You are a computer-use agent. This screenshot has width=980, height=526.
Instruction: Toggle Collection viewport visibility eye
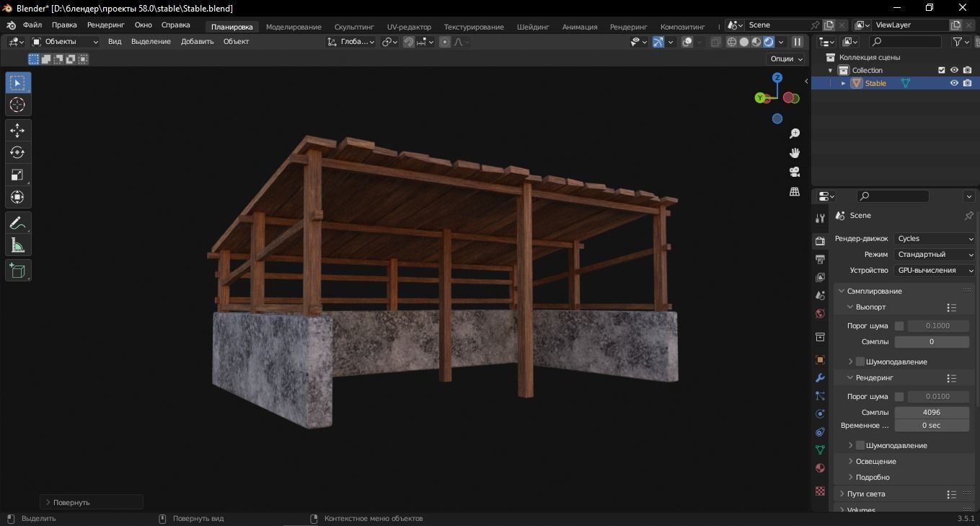click(x=954, y=70)
